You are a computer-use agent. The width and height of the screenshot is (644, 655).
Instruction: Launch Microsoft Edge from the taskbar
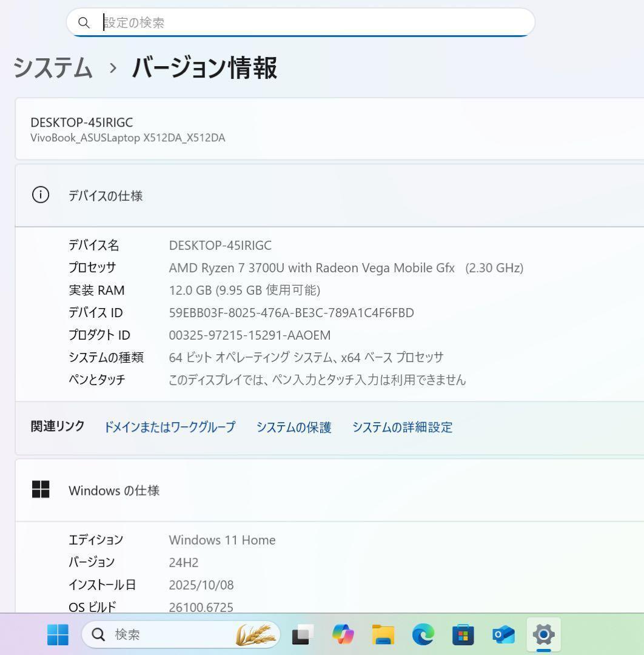423,635
